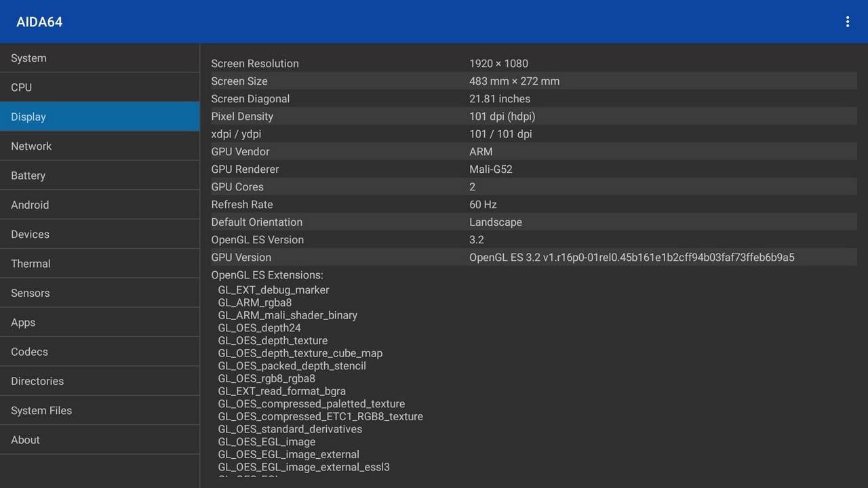868x488 pixels.
Task: Select the Default Orientation label
Action: (x=257, y=222)
